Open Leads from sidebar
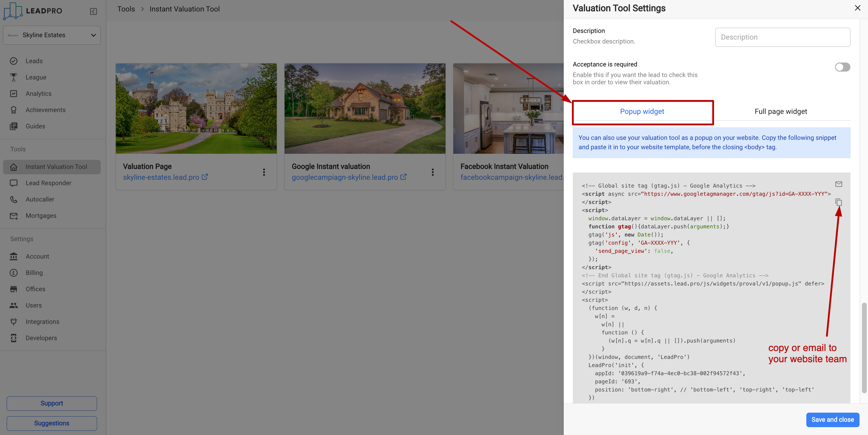868x435 pixels. [x=34, y=61]
